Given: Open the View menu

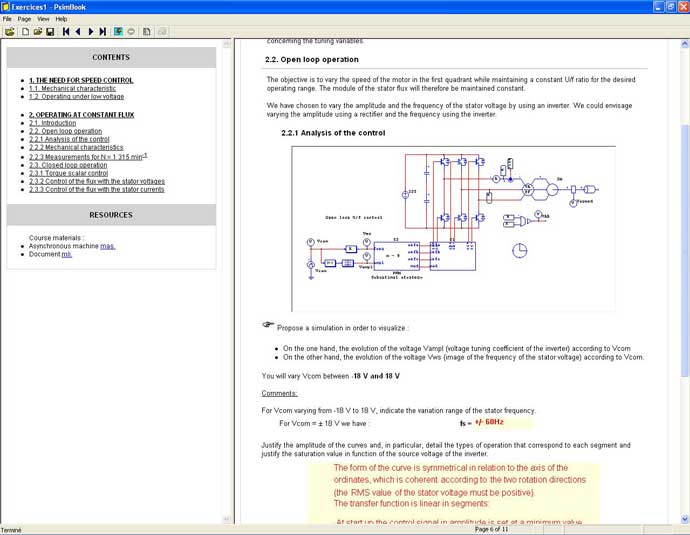Looking at the screenshot, I should (x=43, y=19).
